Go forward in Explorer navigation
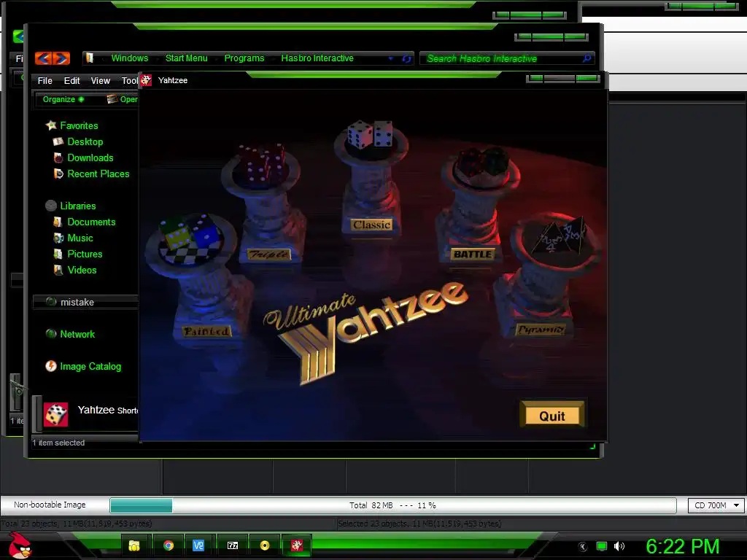747x560 pixels. 61,58
